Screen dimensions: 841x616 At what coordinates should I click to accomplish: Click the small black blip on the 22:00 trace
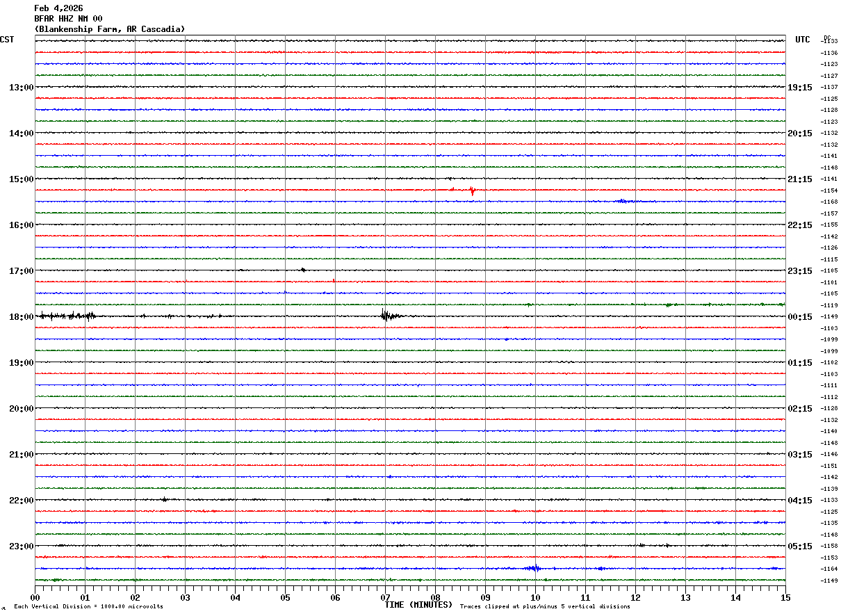pos(164,499)
